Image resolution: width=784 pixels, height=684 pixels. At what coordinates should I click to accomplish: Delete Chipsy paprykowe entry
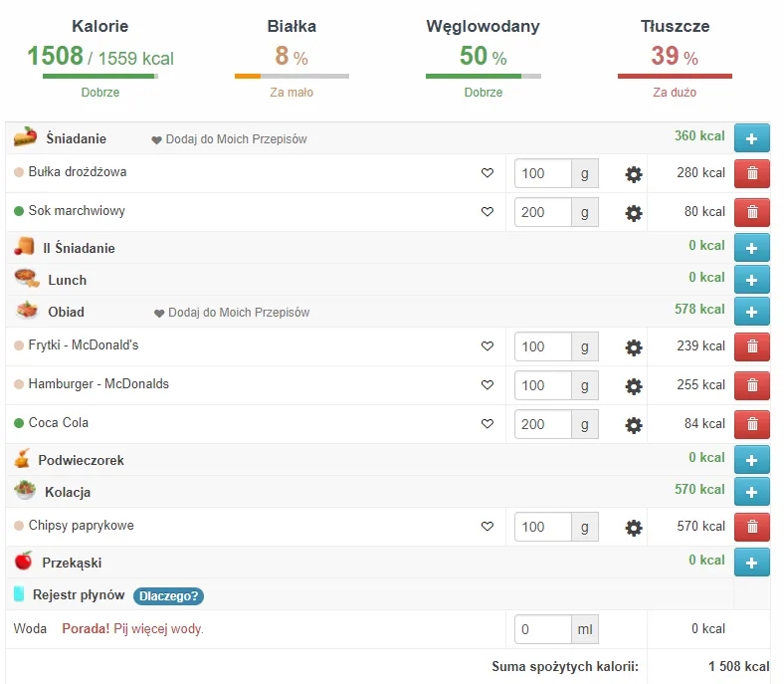pyautogui.click(x=751, y=527)
